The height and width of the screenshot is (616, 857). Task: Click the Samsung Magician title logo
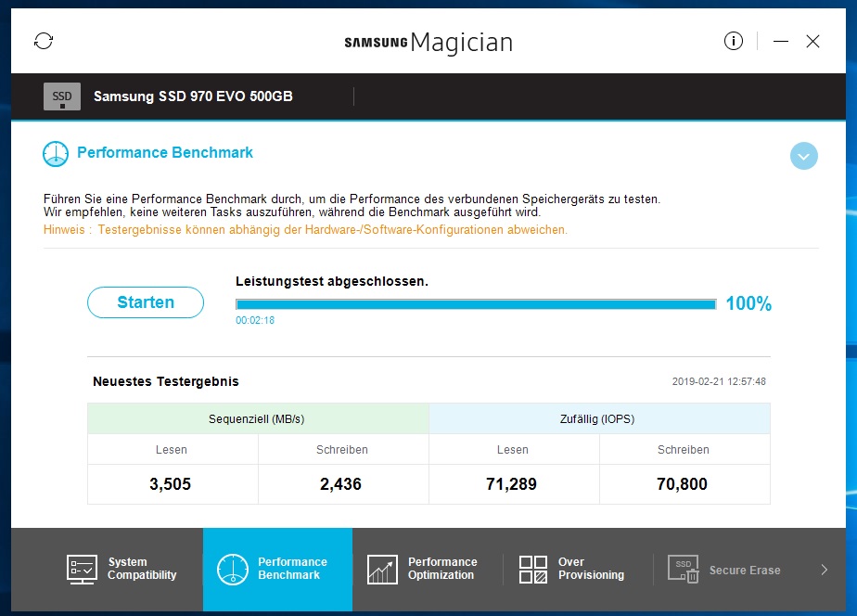[428, 42]
